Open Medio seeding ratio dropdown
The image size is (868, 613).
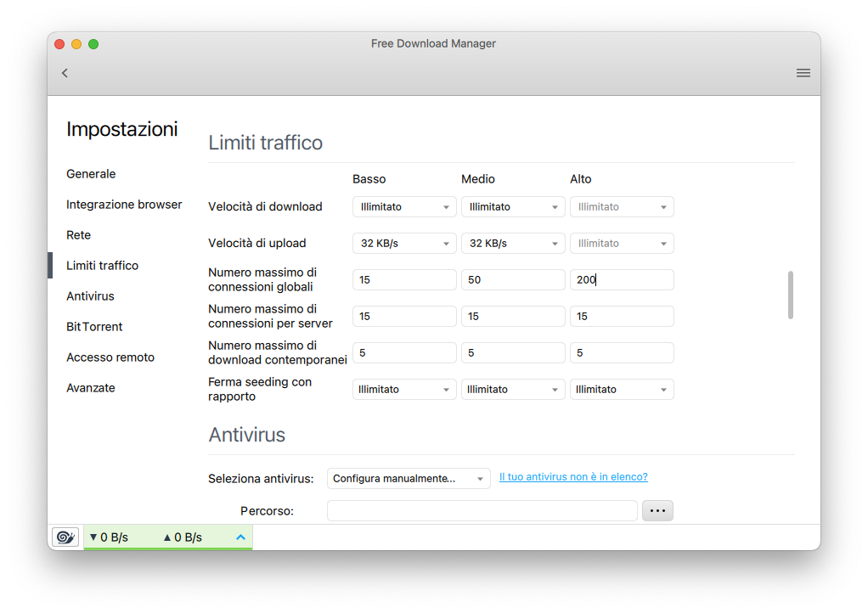(x=513, y=390)
